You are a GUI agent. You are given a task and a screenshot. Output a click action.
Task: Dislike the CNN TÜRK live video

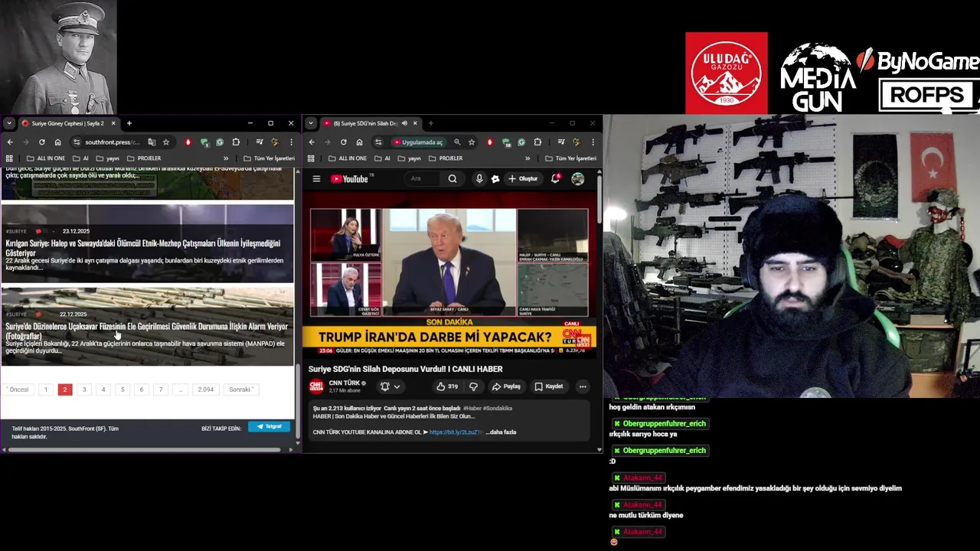coord(473,386)
